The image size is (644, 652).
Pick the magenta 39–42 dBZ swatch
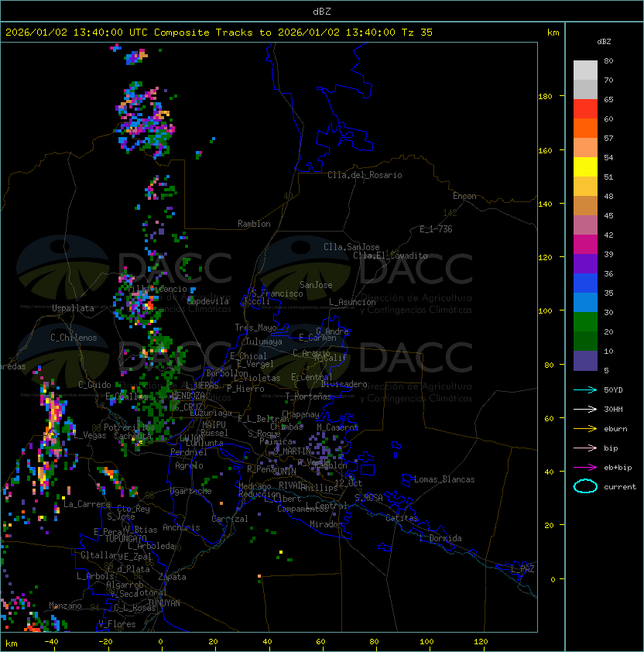[x=585, y=245]
